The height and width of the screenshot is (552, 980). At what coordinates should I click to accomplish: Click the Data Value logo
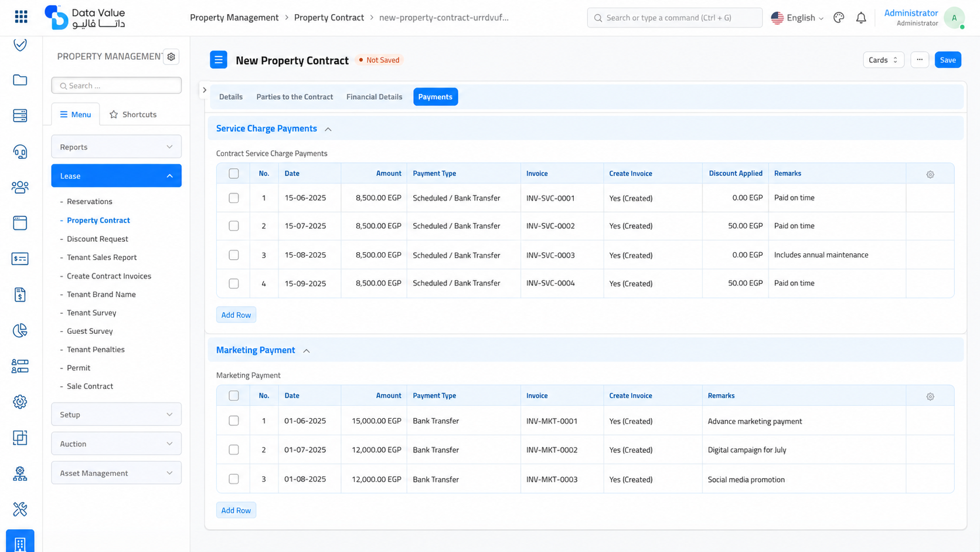click(85, 18)
